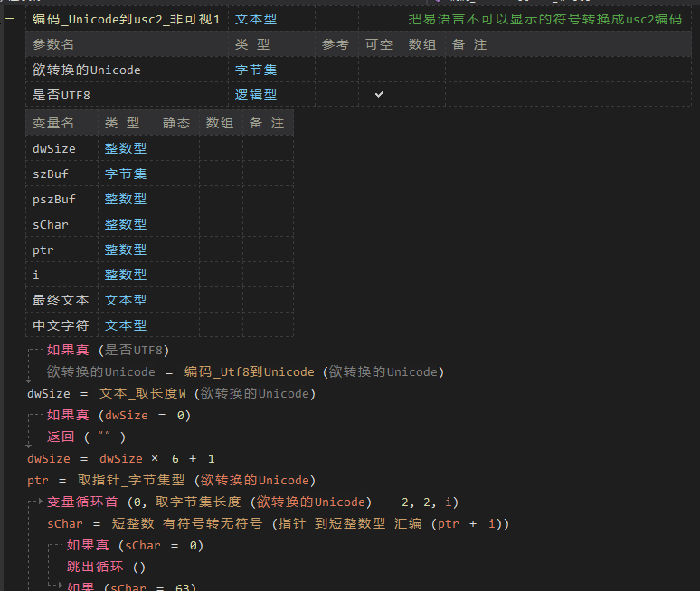The height and width of the screenshot is (591, 700).
Task: Click the 短整数_有符号转无符号 function call
Action: pyautogui.click(x=187, y=523)
